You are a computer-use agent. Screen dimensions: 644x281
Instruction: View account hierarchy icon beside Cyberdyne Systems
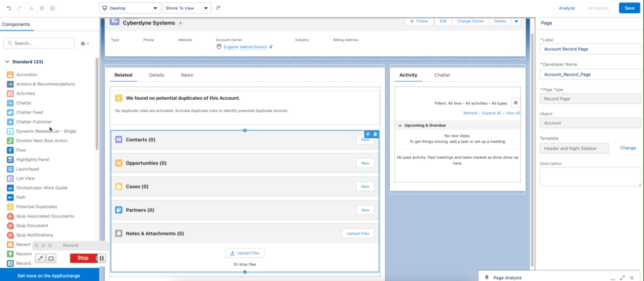click(181, 23)
